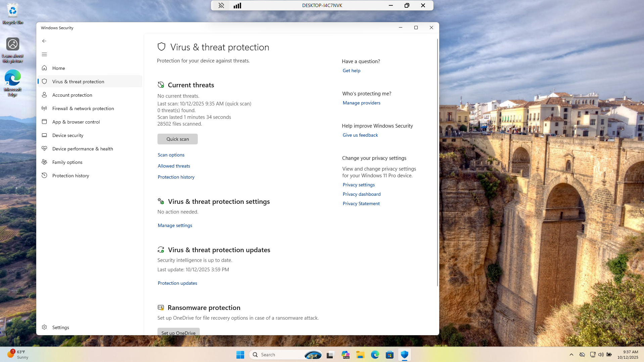This screenshot has width=644, height=362.
Task: Select Account protection in the sidebar
Action: (72, 95)
